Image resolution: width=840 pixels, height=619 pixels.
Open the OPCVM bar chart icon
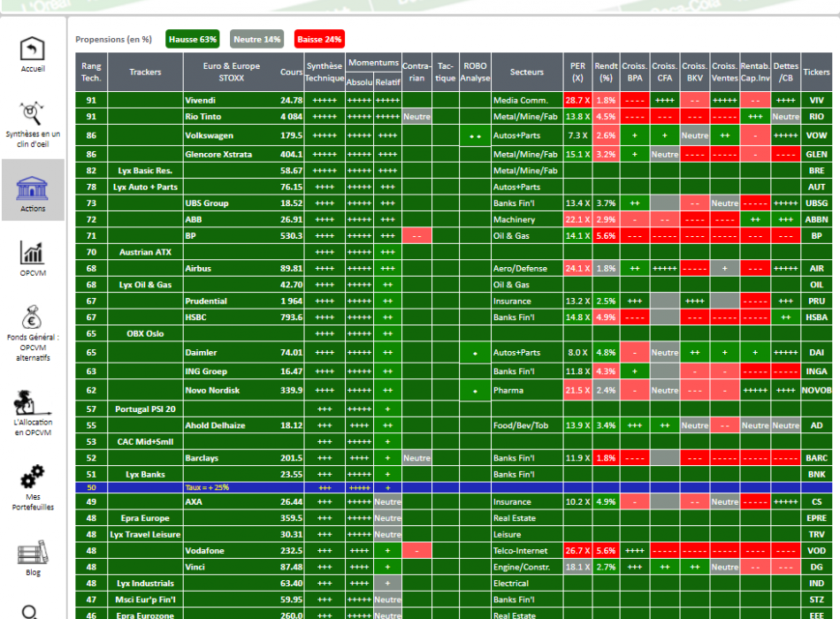click(x=32, y=252)
